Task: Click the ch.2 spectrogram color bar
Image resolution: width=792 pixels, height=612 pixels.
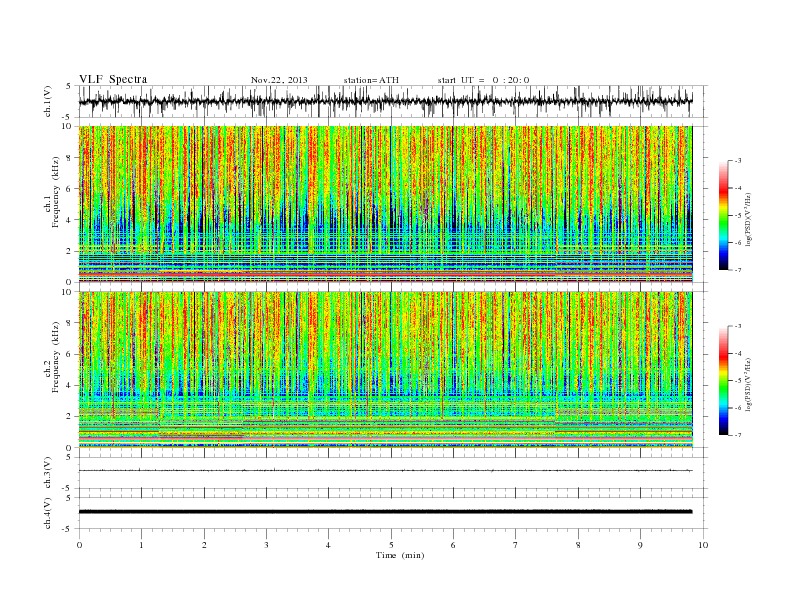Action: (x=724, y=380)
